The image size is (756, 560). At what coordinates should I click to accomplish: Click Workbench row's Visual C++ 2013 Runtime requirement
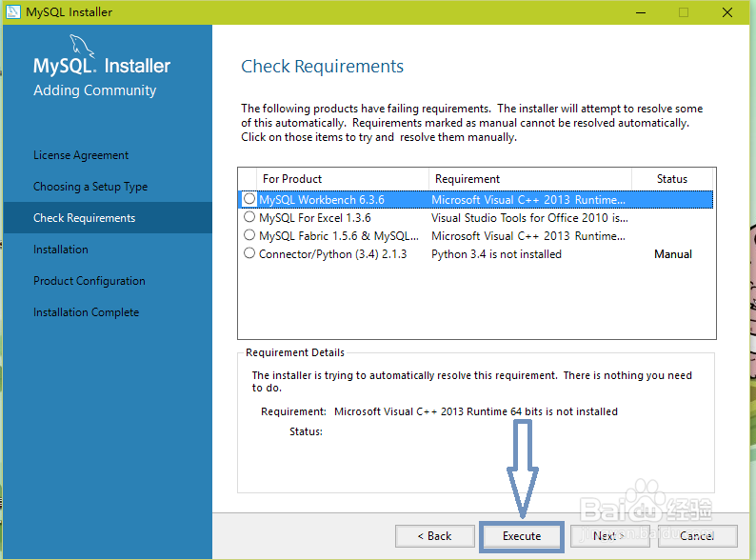(527, 200)
